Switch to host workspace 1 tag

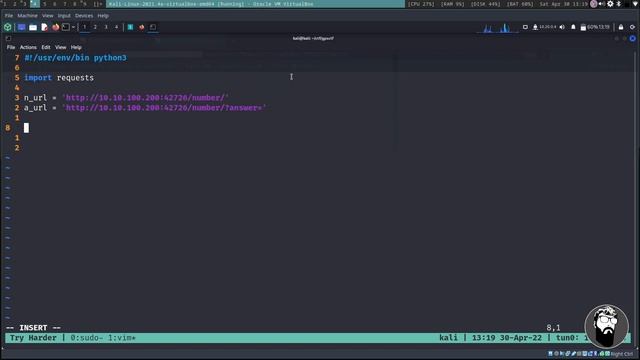tap(4, 4)
